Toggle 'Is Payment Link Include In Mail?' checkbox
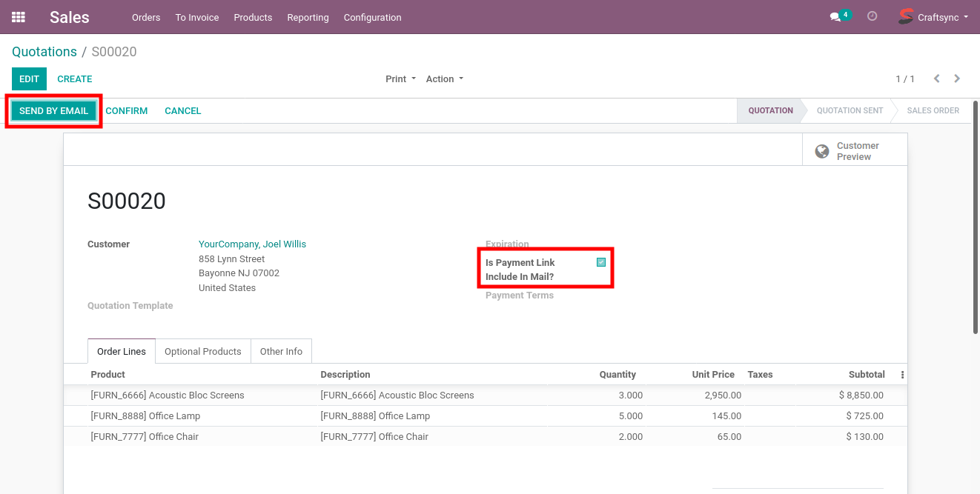Viewport: 980px width, 494px height. pyautogui.click(x=601, y=262)
